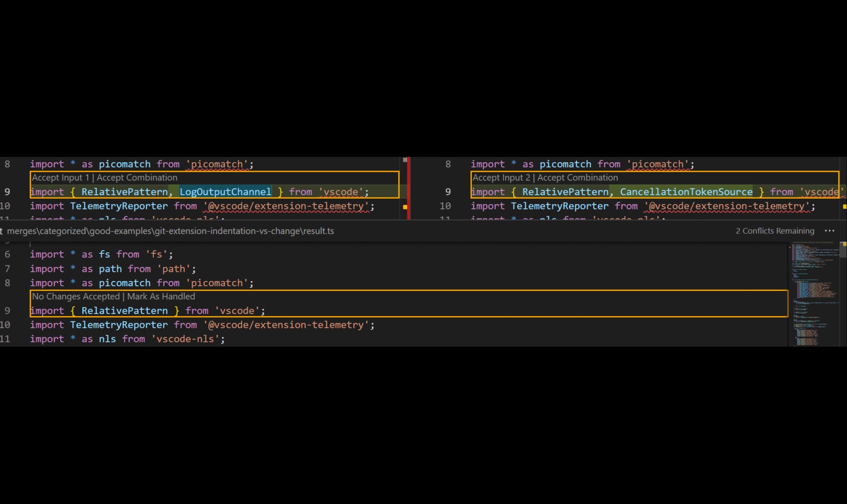Image resolution: width=847 pixels, height=504 pixels.
Task: Click LogOutputChannel in Input 1 code
Action: pos(225,192)
